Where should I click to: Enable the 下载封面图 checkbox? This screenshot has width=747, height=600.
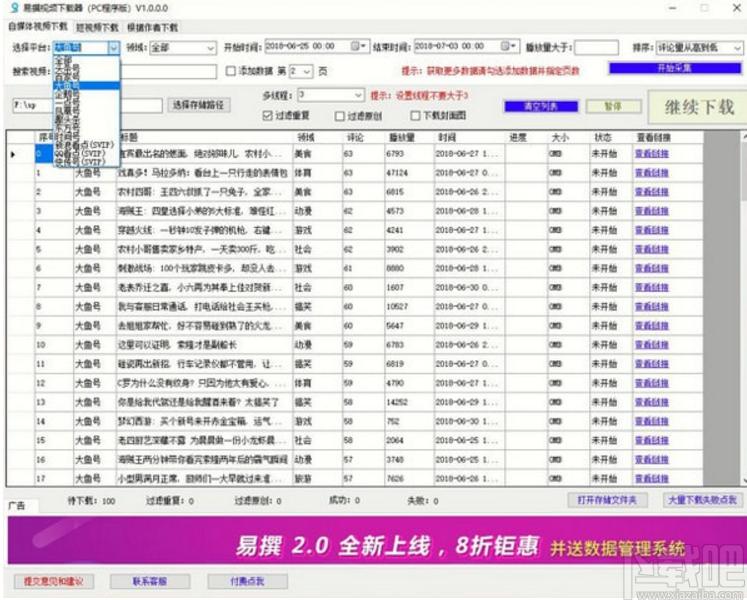(x=415, y=116)
